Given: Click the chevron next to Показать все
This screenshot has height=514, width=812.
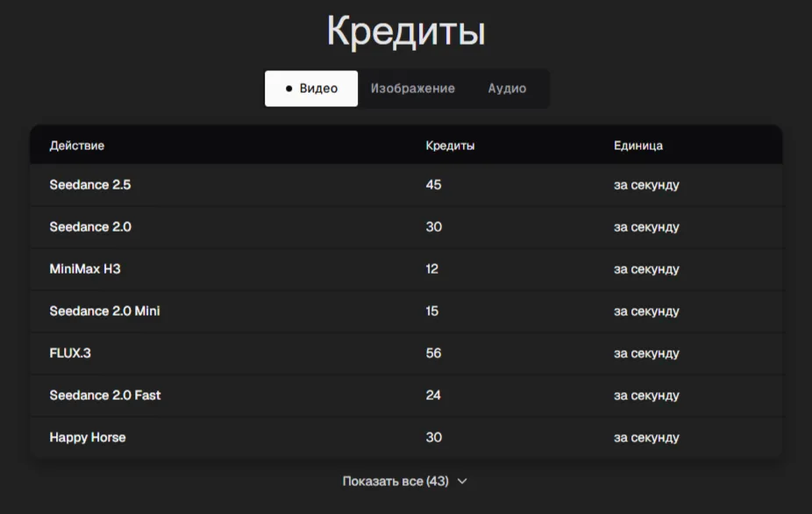Looking at the screenshot, I should click(x=462, y=482).
